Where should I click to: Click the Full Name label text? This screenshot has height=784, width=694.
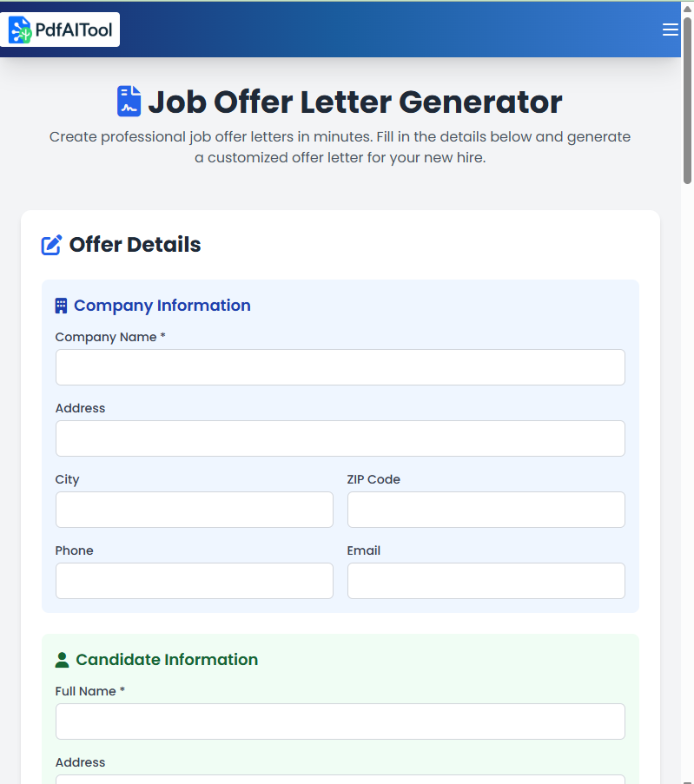point(86,691)
